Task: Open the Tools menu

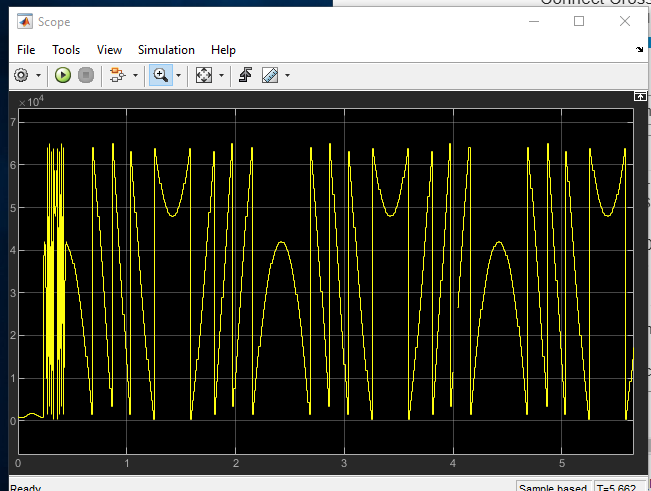Action: pos(66,50)
